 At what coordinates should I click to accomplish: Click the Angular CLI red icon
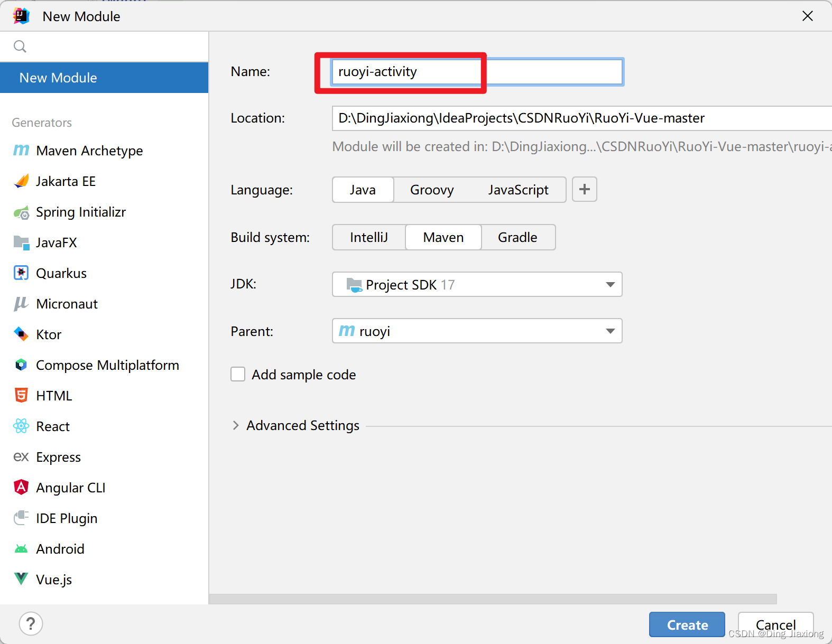21,487
